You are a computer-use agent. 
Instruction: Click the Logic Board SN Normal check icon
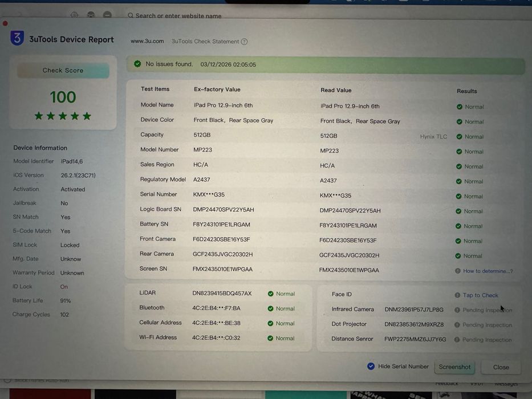(x=458, y=211)
